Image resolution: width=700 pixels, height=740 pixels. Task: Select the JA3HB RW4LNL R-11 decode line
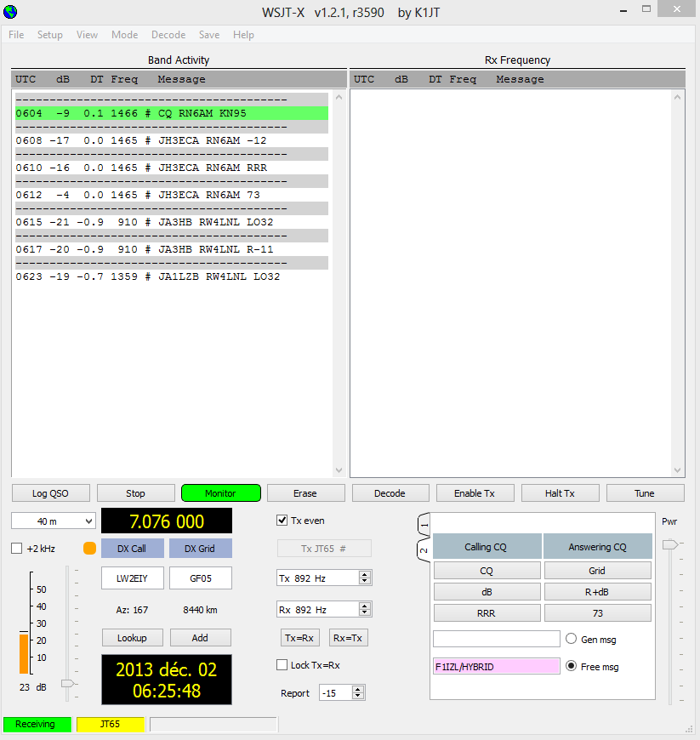(172, 249)
